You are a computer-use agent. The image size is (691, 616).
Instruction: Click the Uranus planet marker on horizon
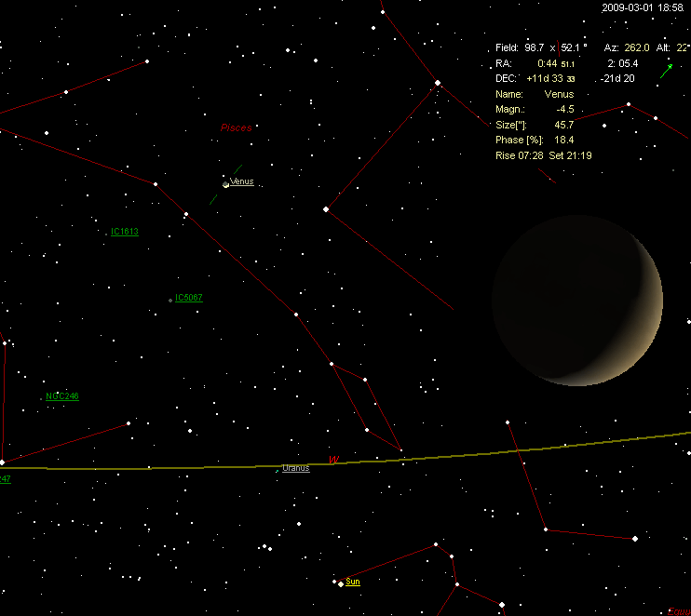278,470
